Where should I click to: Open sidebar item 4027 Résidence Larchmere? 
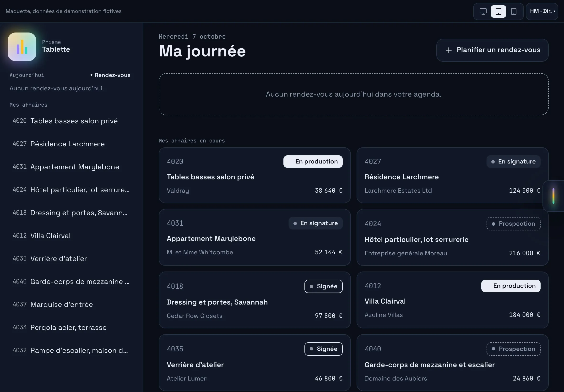pyautogui.click(x=71, y=144)
